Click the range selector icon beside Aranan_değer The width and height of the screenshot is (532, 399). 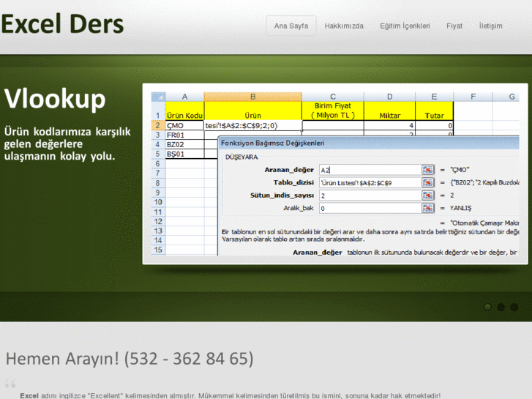(x=428, y=170)
